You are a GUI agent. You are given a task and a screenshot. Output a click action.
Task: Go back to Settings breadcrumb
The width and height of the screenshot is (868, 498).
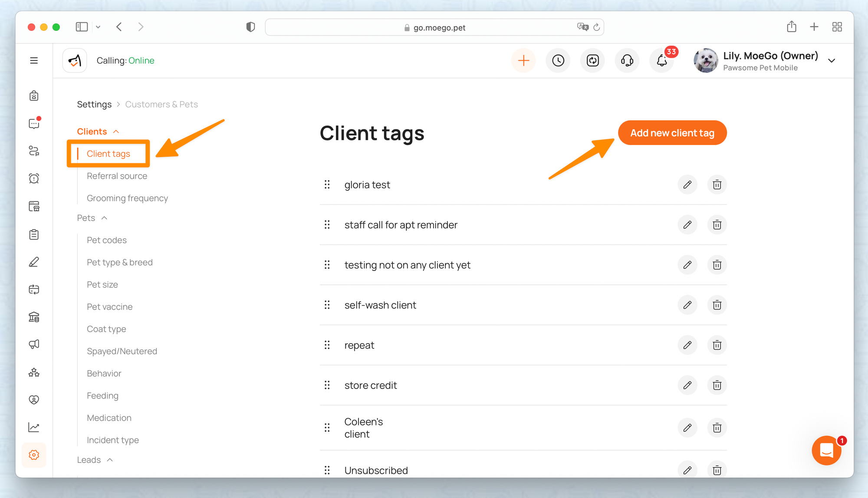click(x=94, y=104)
